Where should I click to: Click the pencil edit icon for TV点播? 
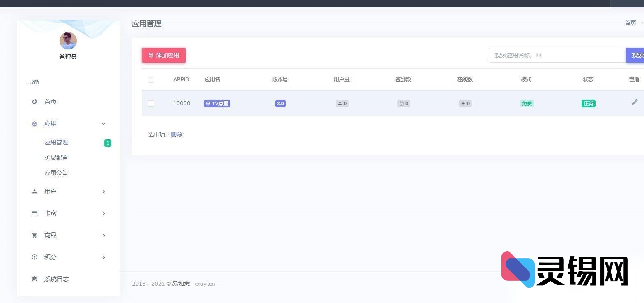(635, 102)
